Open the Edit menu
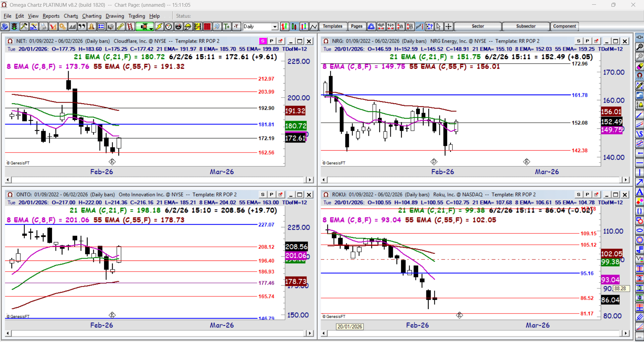Image resolution: width=644 pixels, height=342 pixels. tap(20, 16)
